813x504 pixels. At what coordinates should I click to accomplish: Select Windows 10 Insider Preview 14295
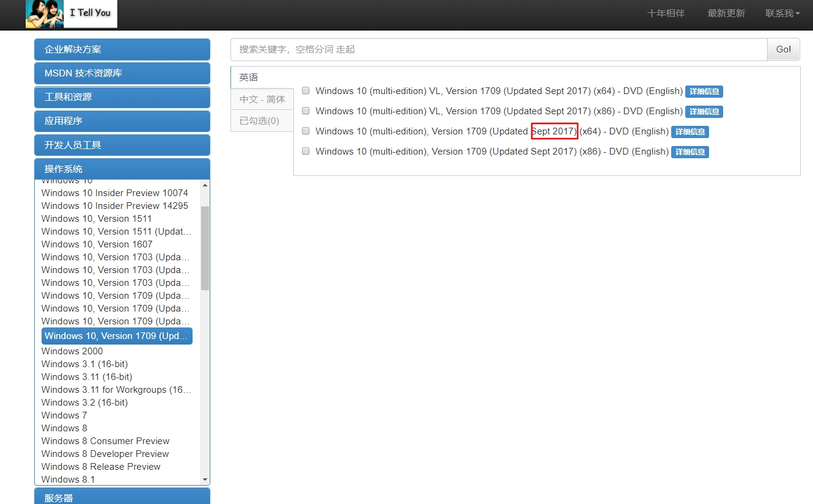[115, 206]
